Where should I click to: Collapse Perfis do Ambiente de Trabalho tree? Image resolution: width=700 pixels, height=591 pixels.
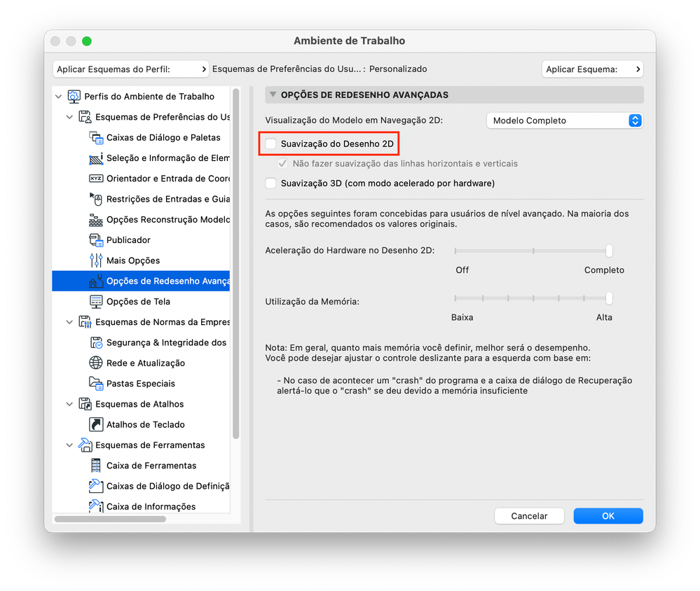tap(58, 97)
